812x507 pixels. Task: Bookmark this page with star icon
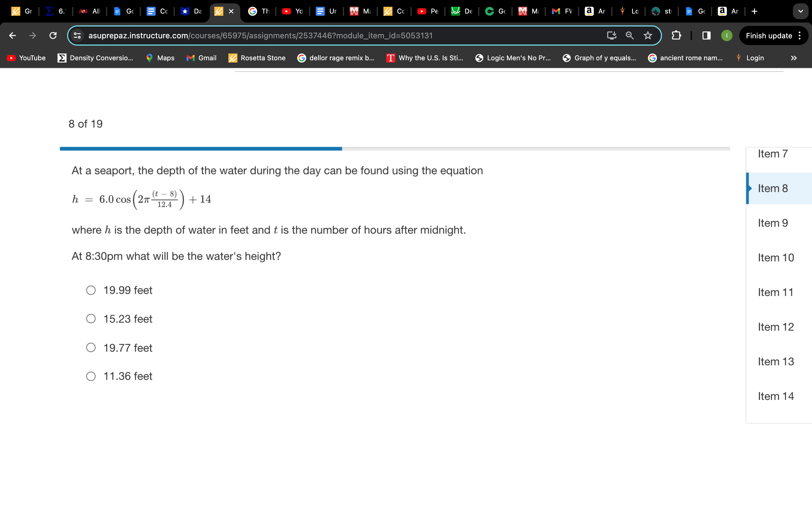point(648,35)
